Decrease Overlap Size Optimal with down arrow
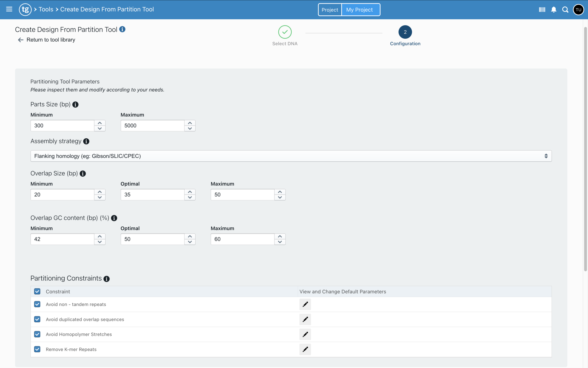 pyautogui.click(x=190, y=197)
